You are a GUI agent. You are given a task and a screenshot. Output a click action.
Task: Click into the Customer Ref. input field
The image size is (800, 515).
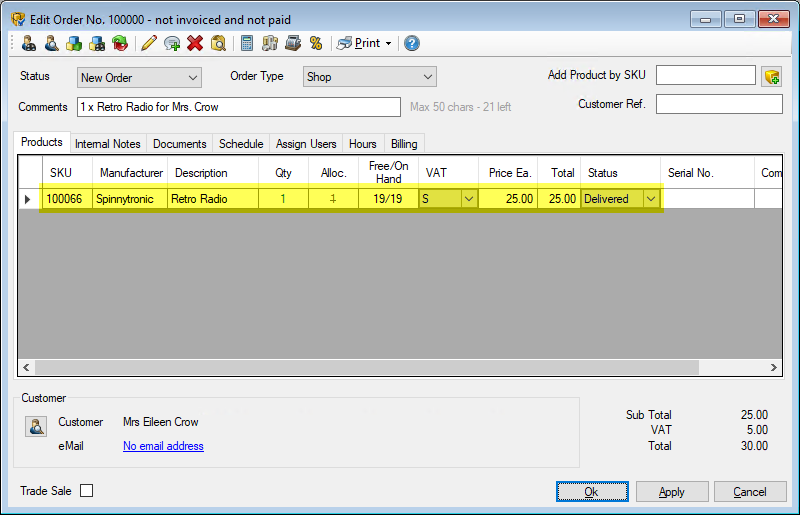(718, 104)
